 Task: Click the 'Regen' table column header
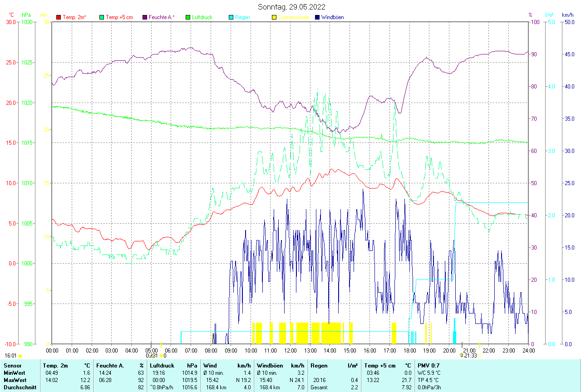[x=319, y=366]
